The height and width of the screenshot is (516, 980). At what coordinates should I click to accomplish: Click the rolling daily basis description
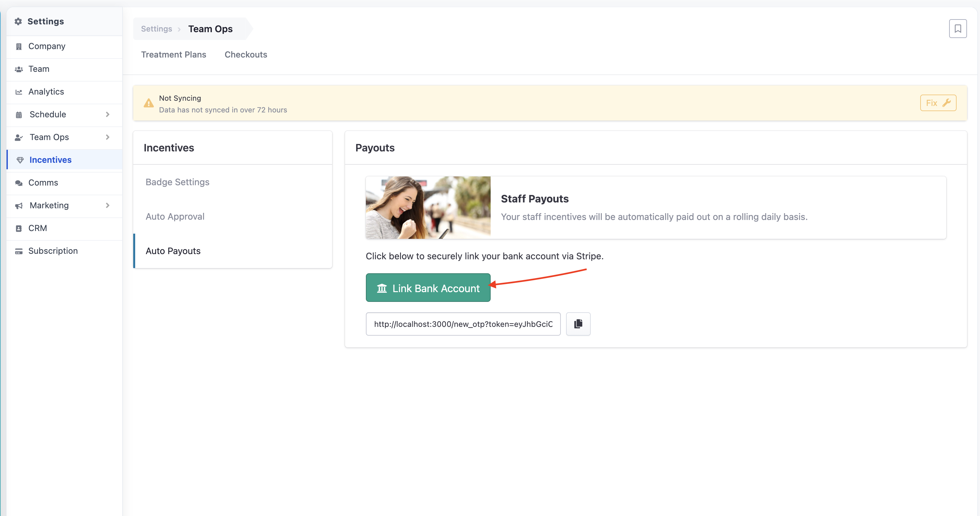tap(654, 217)
